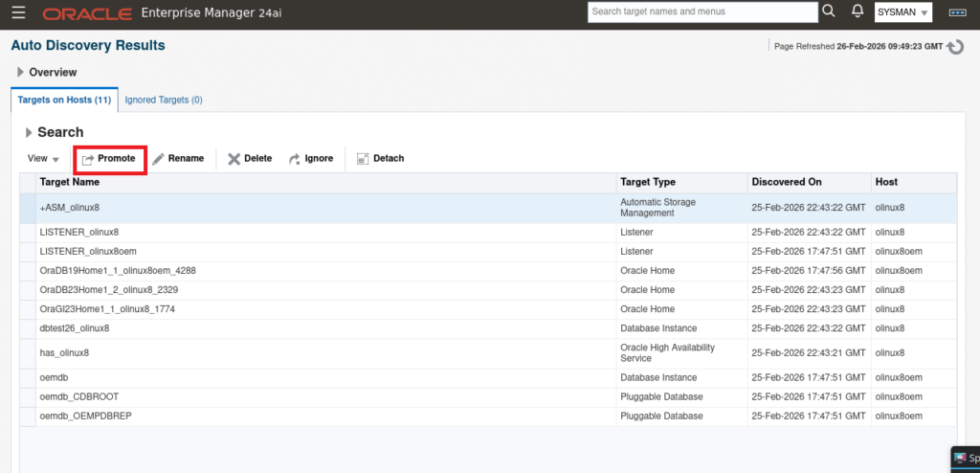Click the Rename pencil button
This screenshot has height=473, width=980.
[x=178, y=158]
